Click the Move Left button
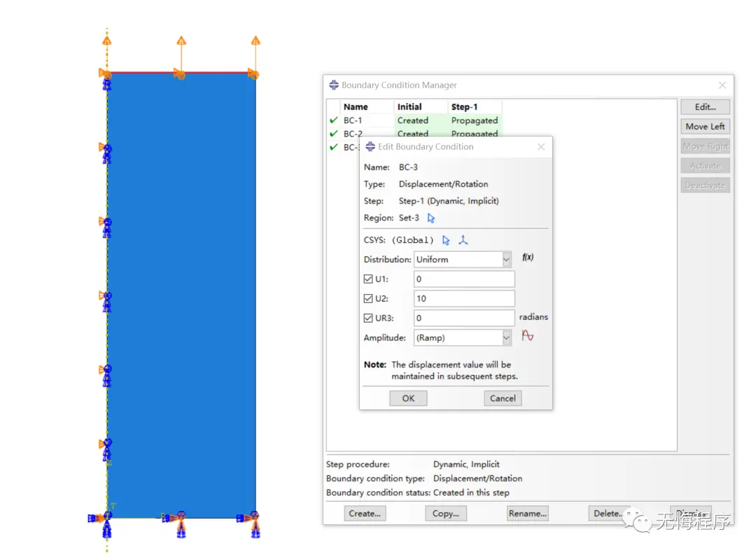 [x=705, y=127]
